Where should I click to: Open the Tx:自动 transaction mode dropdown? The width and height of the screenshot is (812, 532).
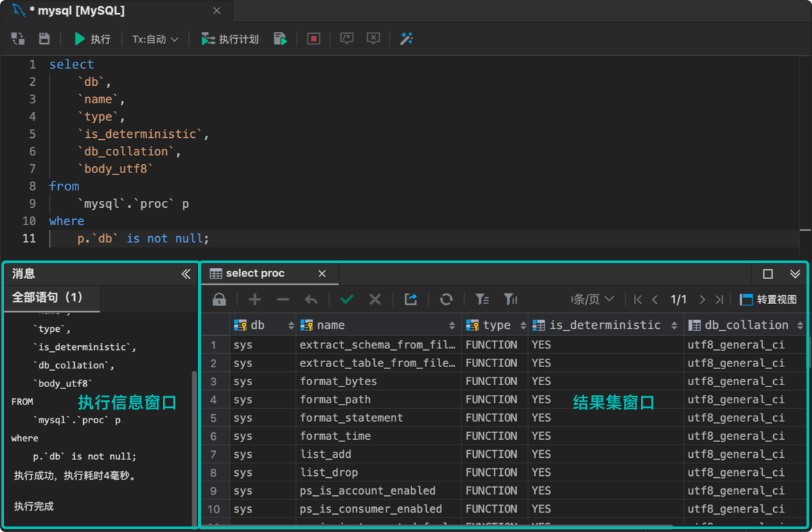tap(155, 39)
